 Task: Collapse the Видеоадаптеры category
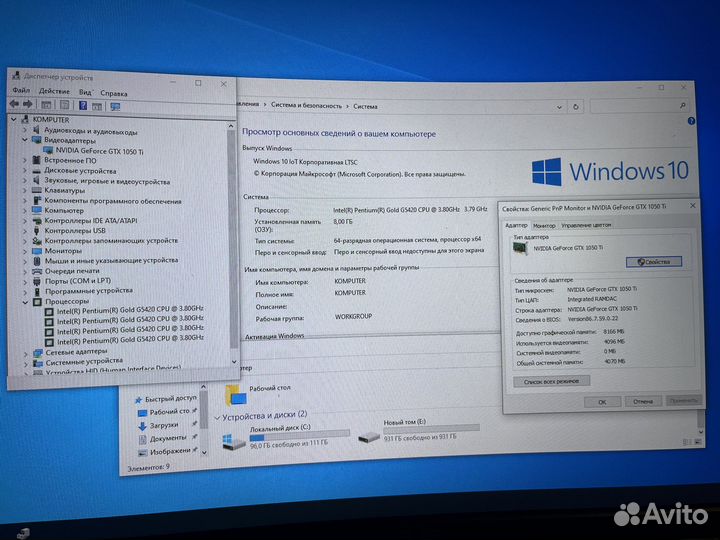pyautogui.click(x=25, y=140)
